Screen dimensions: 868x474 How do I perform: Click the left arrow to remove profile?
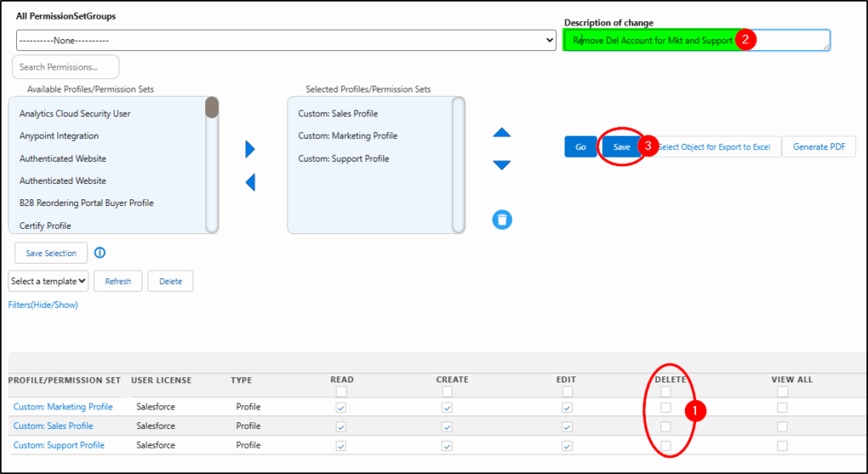tap(250, 182)
